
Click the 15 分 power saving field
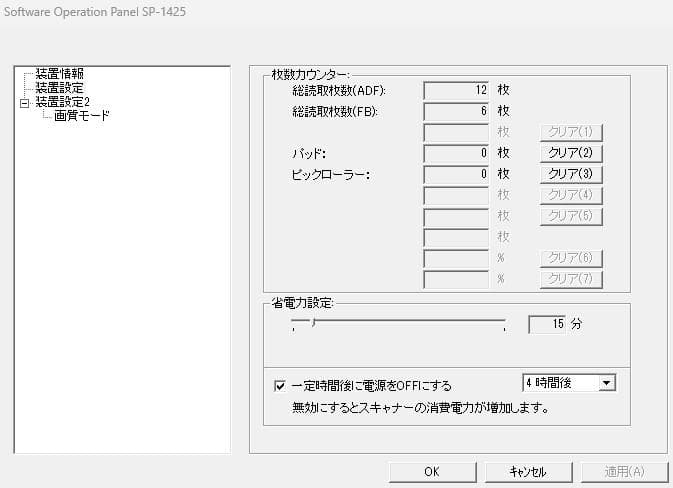[x=546, y=325]
